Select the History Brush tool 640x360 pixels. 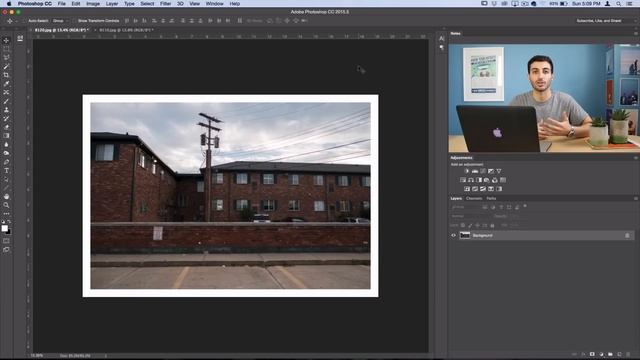click(6, 118)
